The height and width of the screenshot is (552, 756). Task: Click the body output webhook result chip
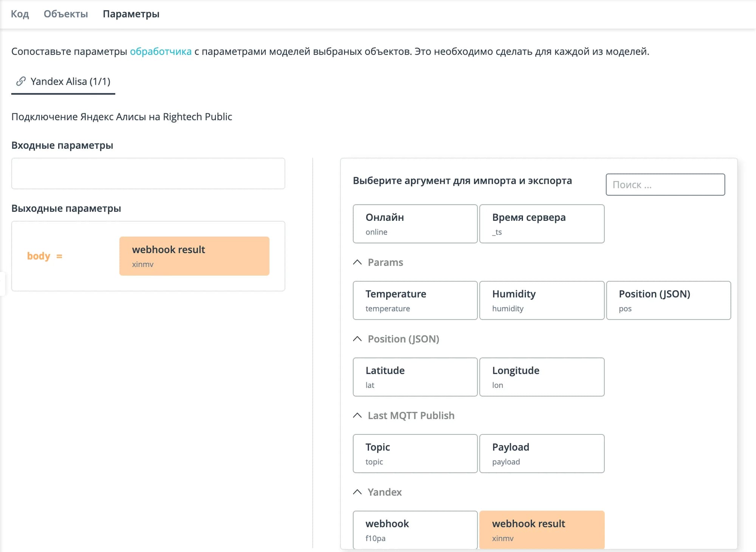194,256
